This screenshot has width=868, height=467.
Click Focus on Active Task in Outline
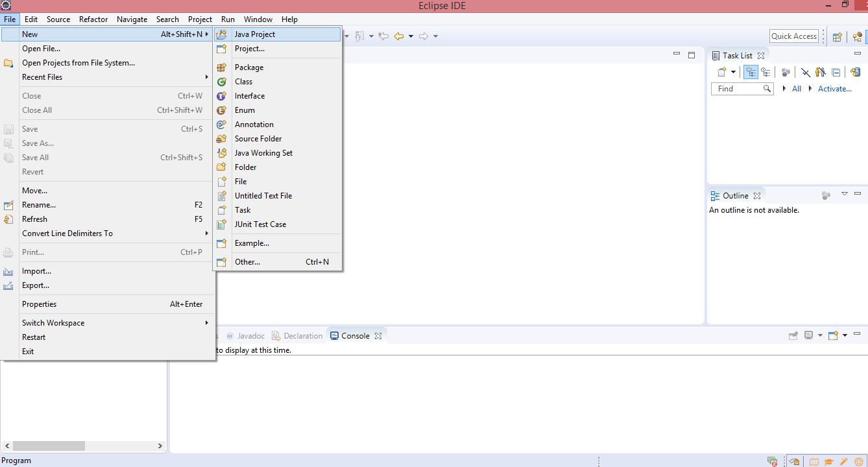pyautogui.click(x=826, y=195)
